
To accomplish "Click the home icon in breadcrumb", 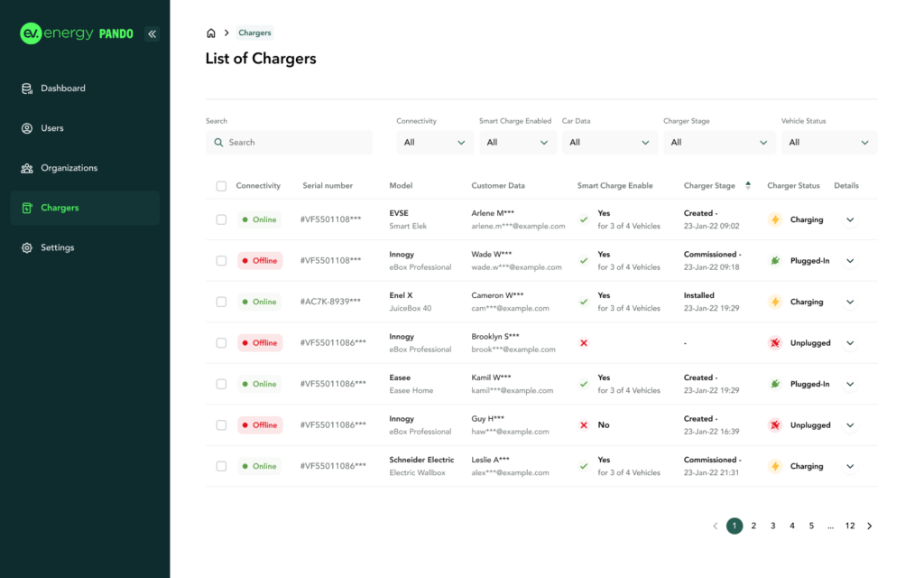I will [211, 33].
